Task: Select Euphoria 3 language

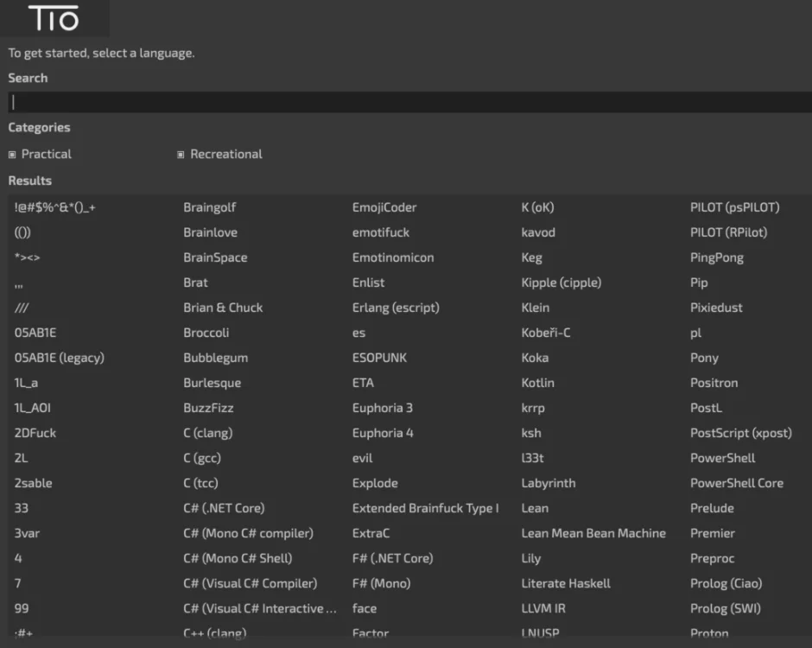Action: (382, 408)
